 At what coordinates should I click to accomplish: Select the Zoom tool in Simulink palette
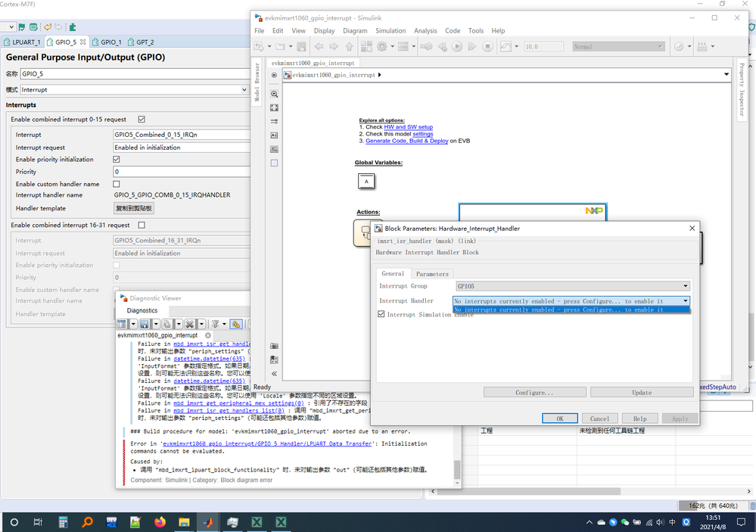[x=275, y=94]
